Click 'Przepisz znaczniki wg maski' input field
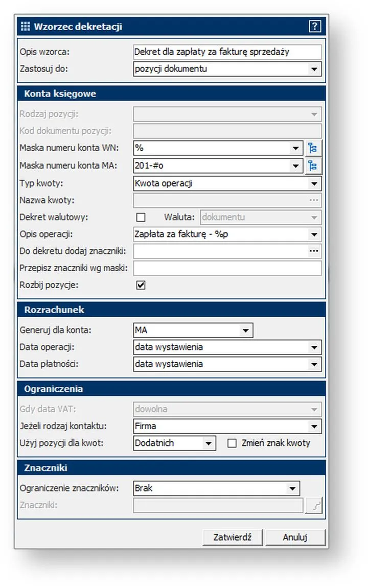This screenshot has width=368, height=588. coord(227,268)
